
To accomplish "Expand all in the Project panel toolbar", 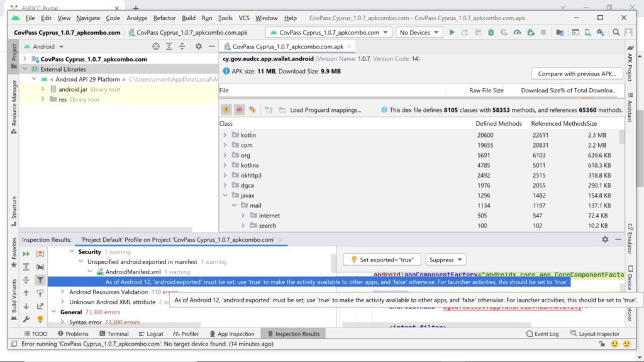I will click(169, 47).
